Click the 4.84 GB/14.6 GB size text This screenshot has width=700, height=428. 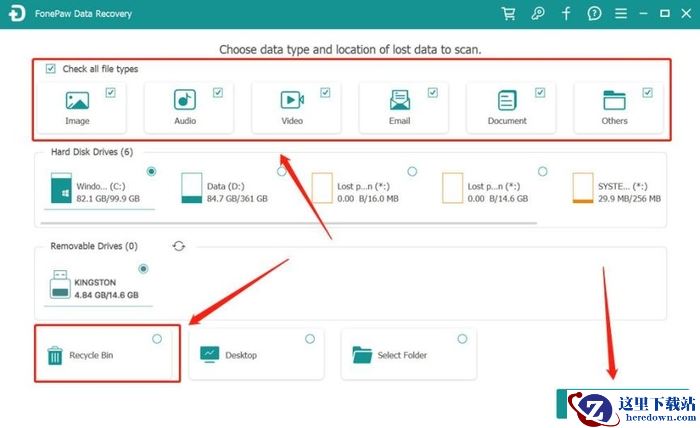coord(106,295)
